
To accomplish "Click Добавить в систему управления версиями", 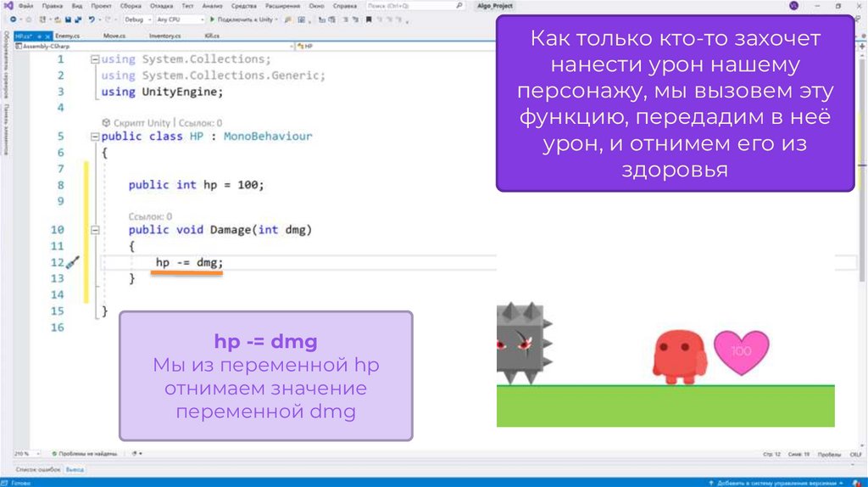I will coord(777,483).
